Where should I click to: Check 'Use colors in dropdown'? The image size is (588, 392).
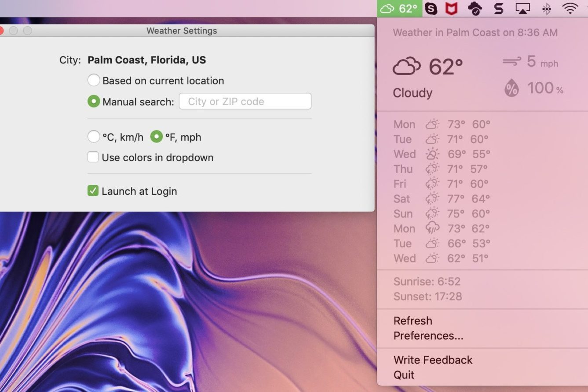[93, 157]
